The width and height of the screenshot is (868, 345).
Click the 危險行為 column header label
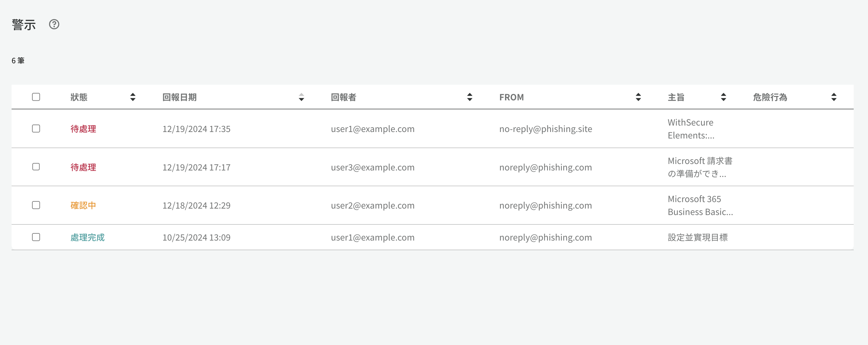pos(770,97)
